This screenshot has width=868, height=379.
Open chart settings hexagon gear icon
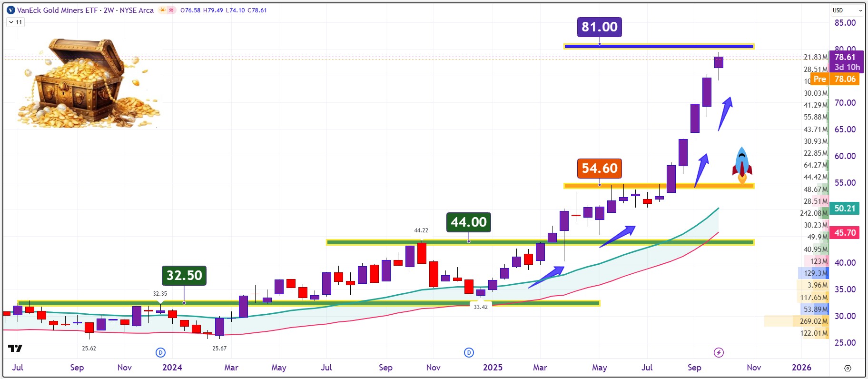pyautogui.click(x=848, y=368)
